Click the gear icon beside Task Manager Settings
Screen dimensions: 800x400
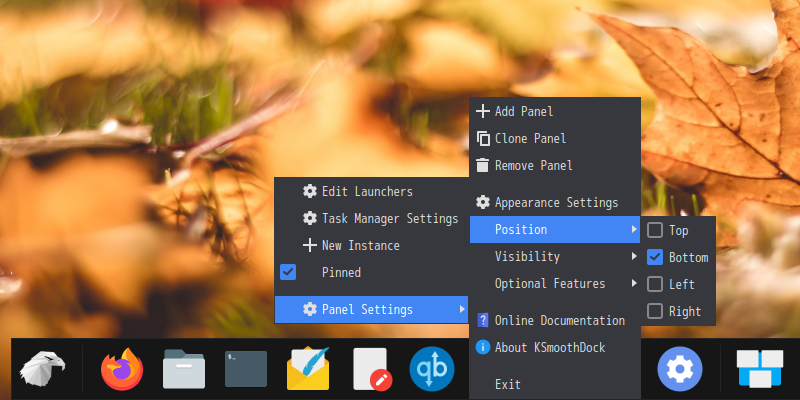click(x=310, y=218)
